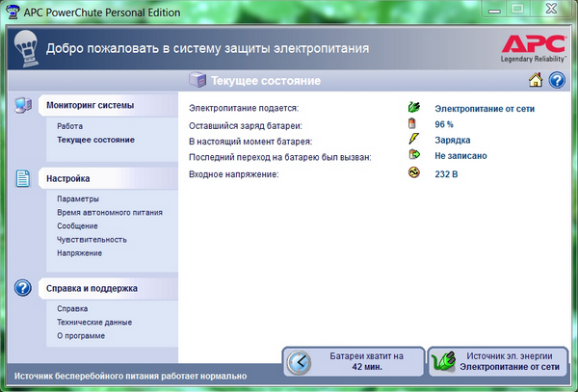
Task: Click Последний переход на батарею был вызван: label
Action: 280,157
